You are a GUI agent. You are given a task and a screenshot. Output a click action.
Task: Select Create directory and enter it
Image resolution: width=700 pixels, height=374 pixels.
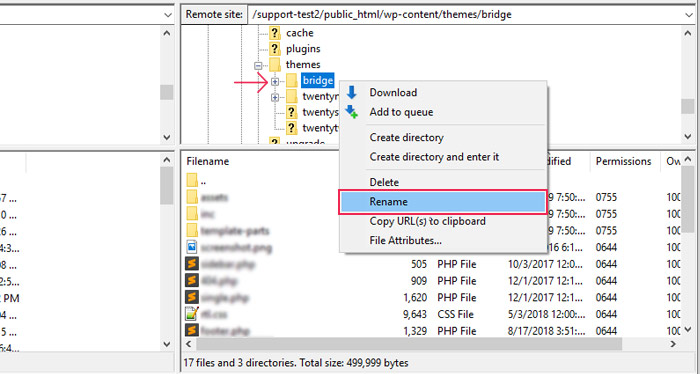pos(434,157)
